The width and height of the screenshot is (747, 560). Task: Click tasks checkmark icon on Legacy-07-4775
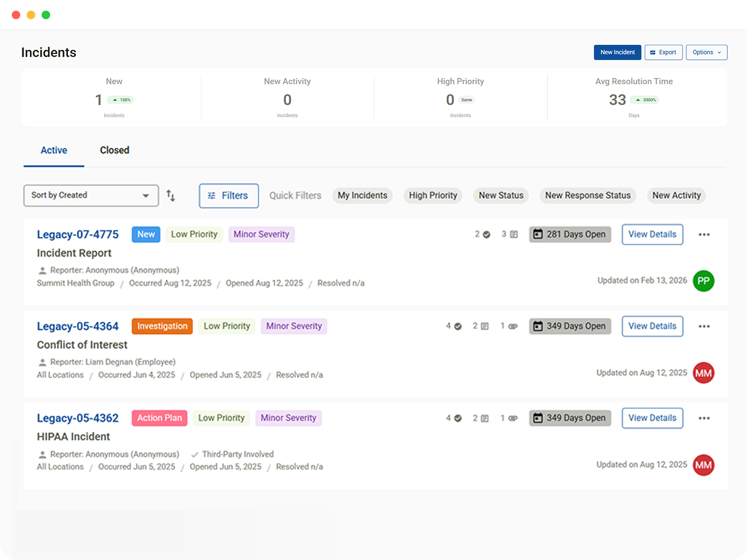point(487,235)
